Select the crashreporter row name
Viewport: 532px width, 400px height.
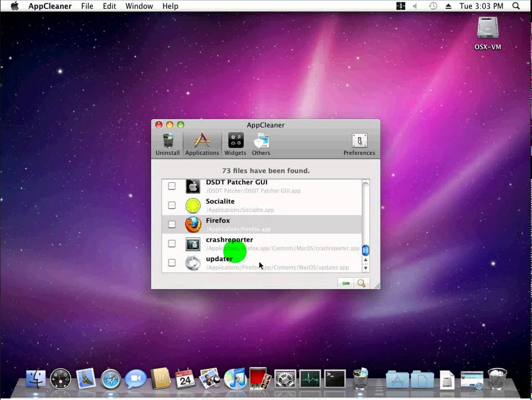(229, 240)
